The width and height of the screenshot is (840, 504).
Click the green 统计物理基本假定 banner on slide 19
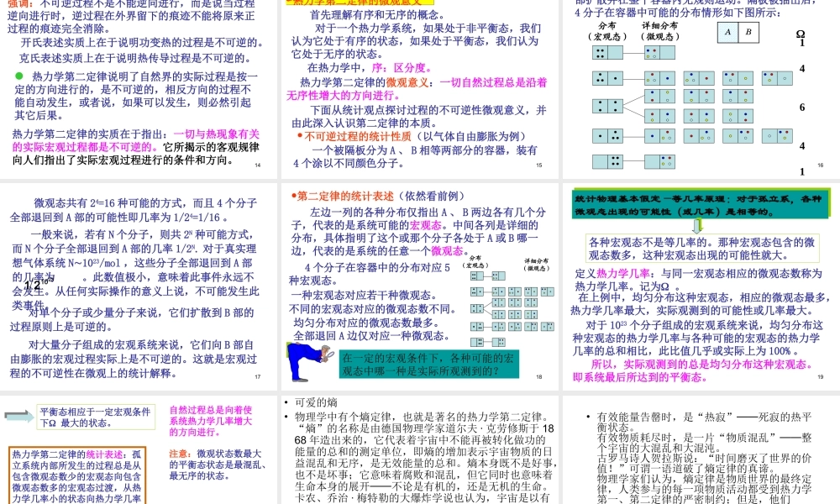(x=701, y=203)
